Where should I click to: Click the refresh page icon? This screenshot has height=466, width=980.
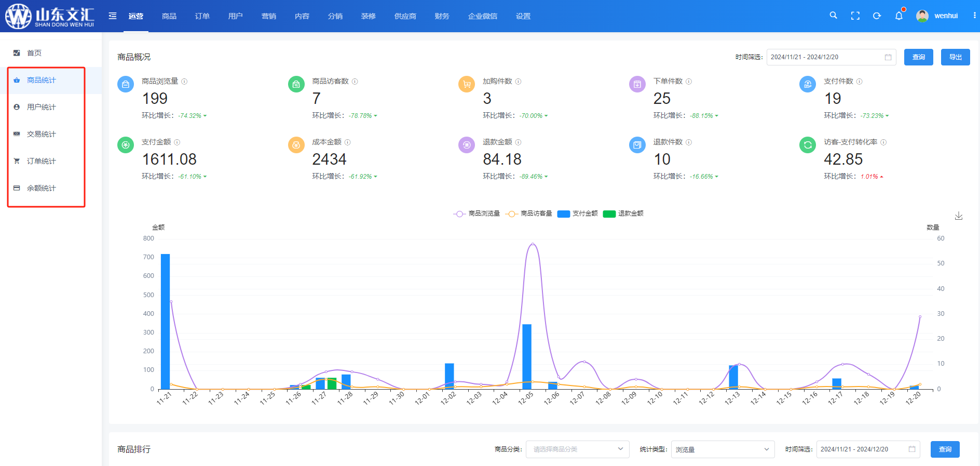[877, 16]
